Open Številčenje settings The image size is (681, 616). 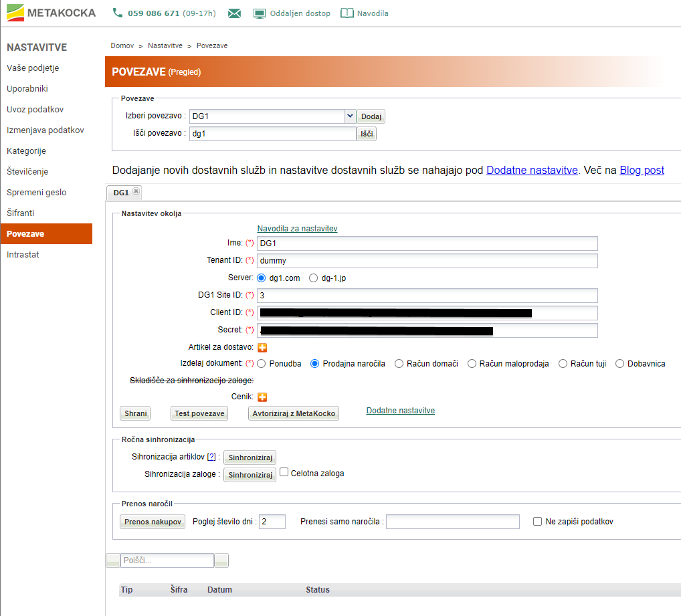(x=27, y=171)
